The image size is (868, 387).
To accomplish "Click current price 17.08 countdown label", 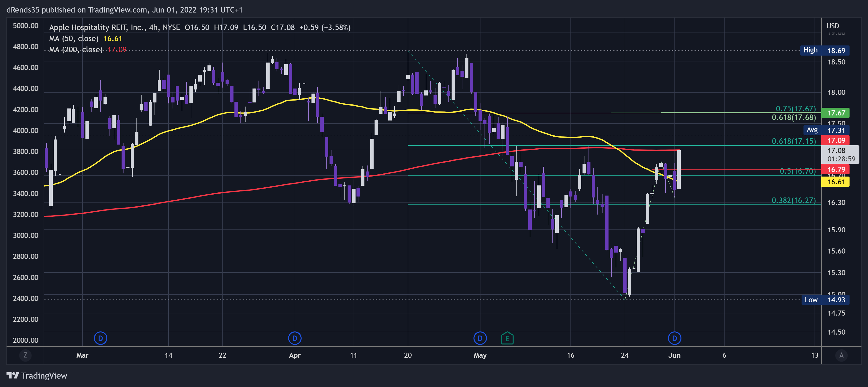I will coord(840,155).
